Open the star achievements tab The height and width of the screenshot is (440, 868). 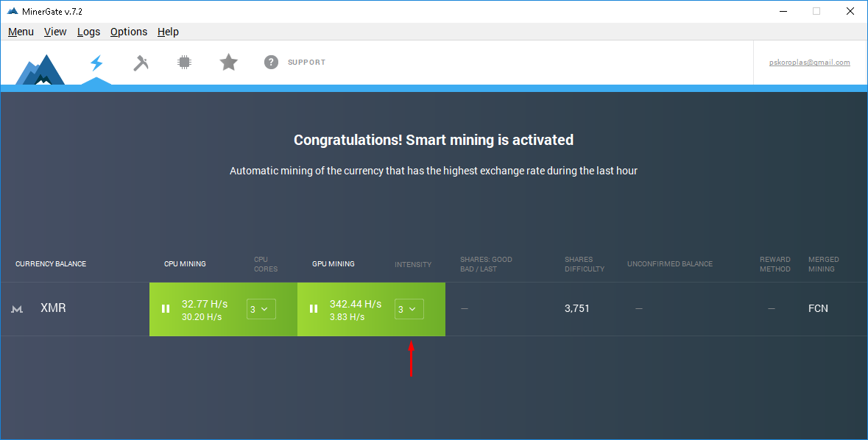pos(229,63)
